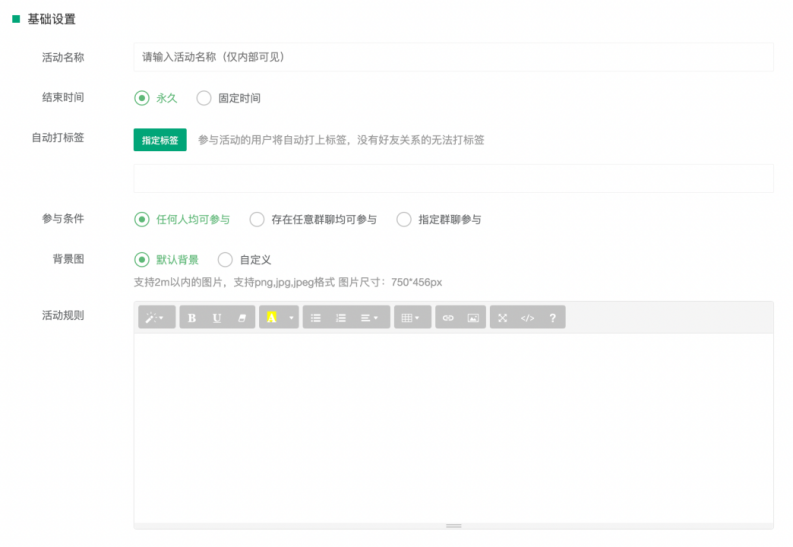Viewport: 793px width, 547px height.
Task: Click the 基础设置 section heading
Action: 52,19
